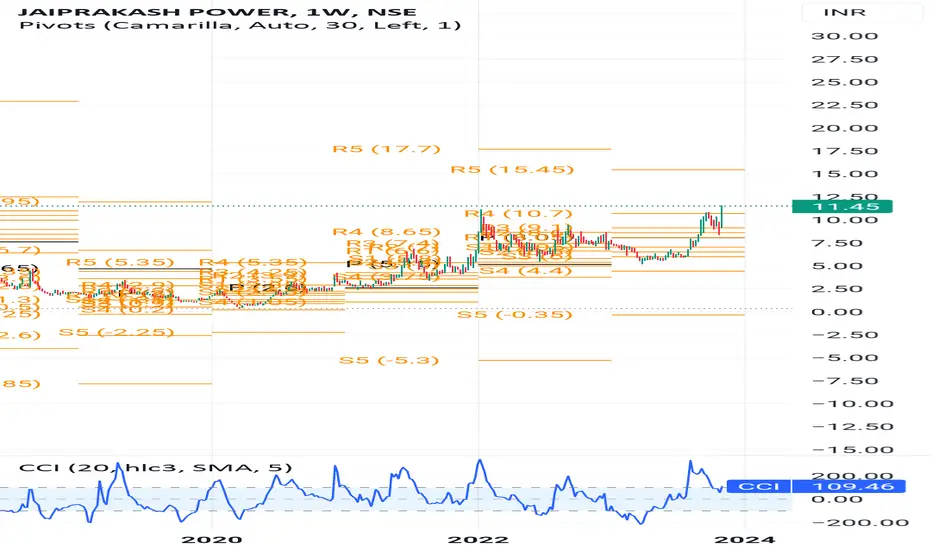Image resolution: width=932 pixels, height=550 pixels.
Task: Click 30.00 on the price scale
Action: 845,36
